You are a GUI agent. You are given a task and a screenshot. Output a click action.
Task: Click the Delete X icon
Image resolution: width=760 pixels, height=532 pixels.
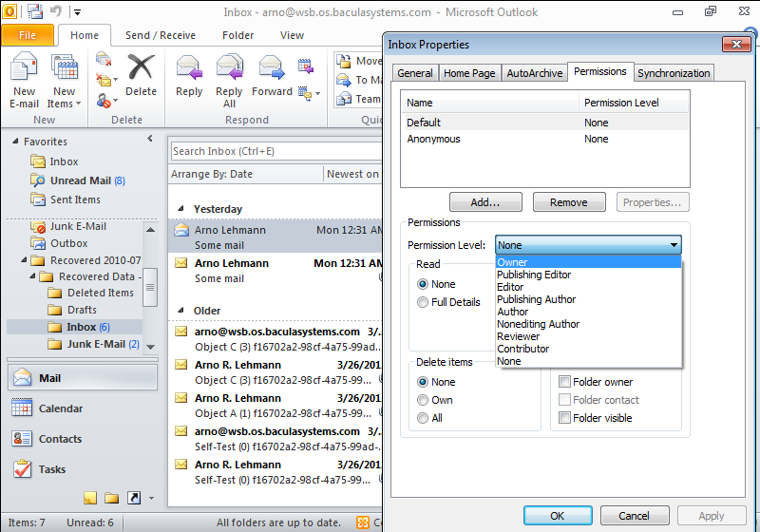pos(141,66)
